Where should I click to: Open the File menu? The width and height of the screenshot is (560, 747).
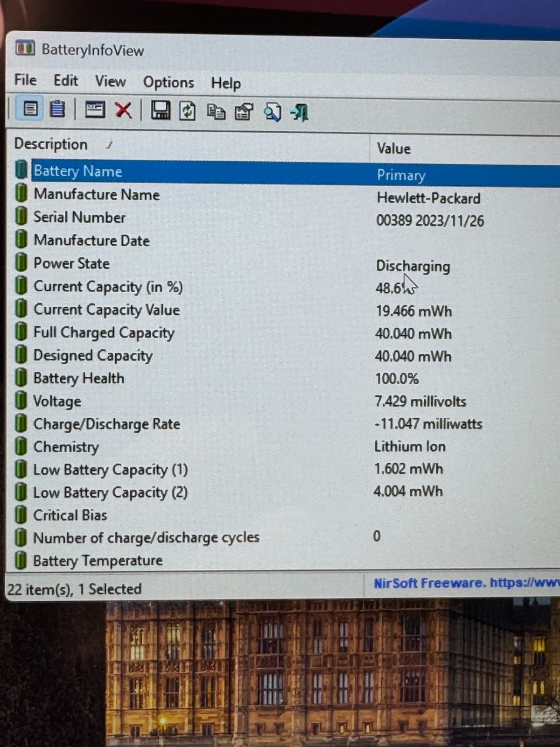(x=25, y=80)
